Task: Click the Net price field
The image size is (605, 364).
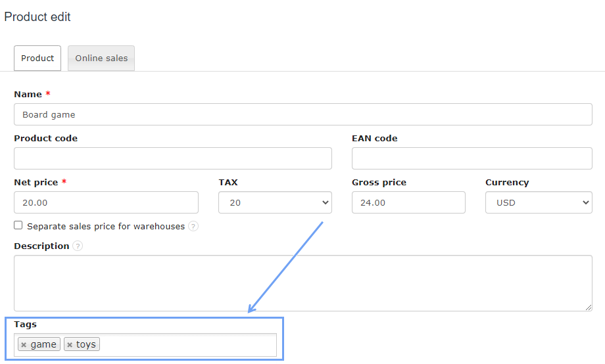Action: point(106,202)
